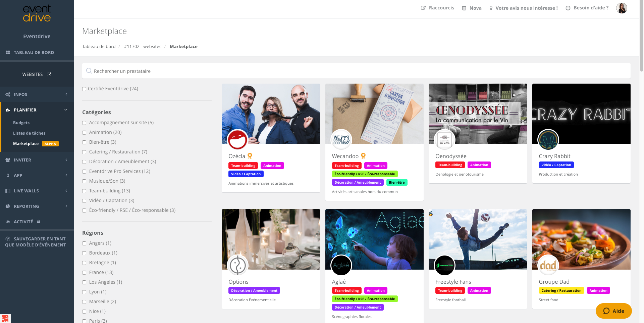Screen dimensions: 644x323
Task: Click the Ozécla certified badge icon
Action: pos(250,156)
